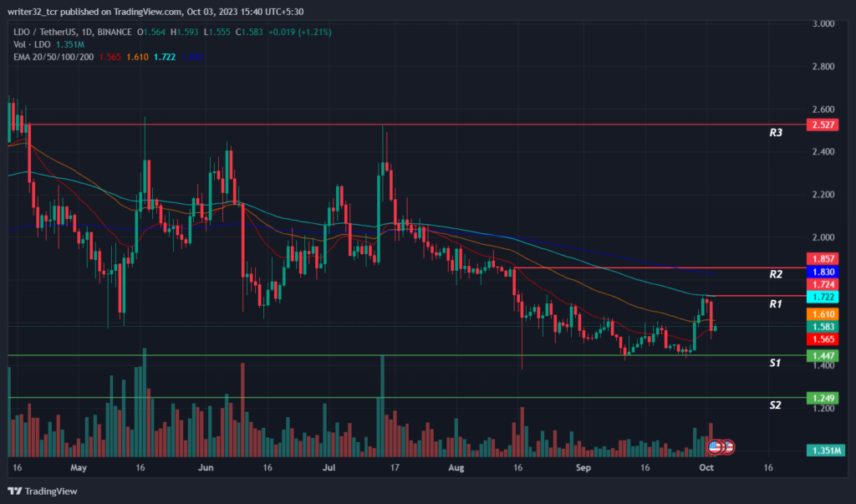Click the 1.200 price scale tick
The width and height of the screenshot is (856, 504).
(823, 409)
